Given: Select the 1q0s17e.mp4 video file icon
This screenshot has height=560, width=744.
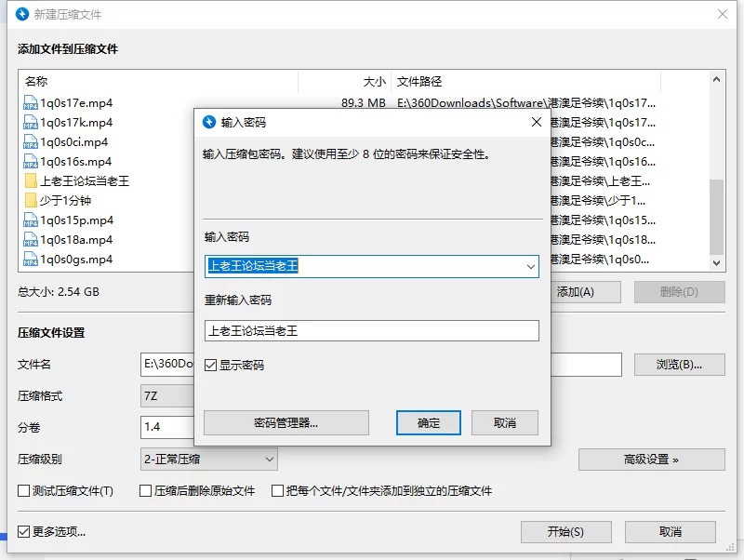Looking at the screenshot, I should coord(29,102).
